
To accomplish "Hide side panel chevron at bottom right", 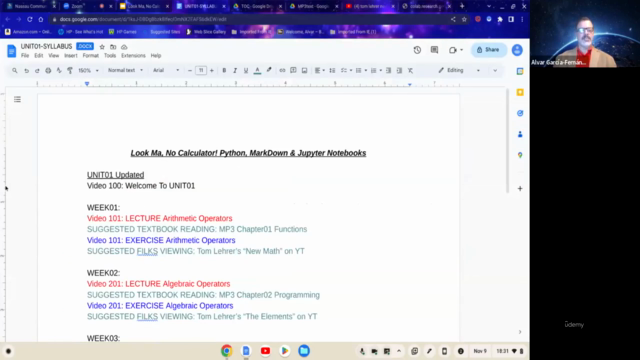I will pyautogui.click(x=520, y=332).
